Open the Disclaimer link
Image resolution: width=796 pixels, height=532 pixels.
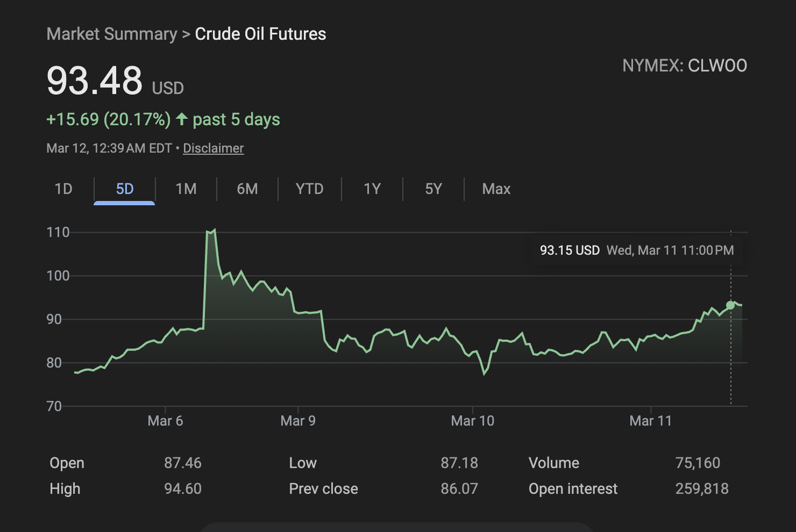(213, 148)
